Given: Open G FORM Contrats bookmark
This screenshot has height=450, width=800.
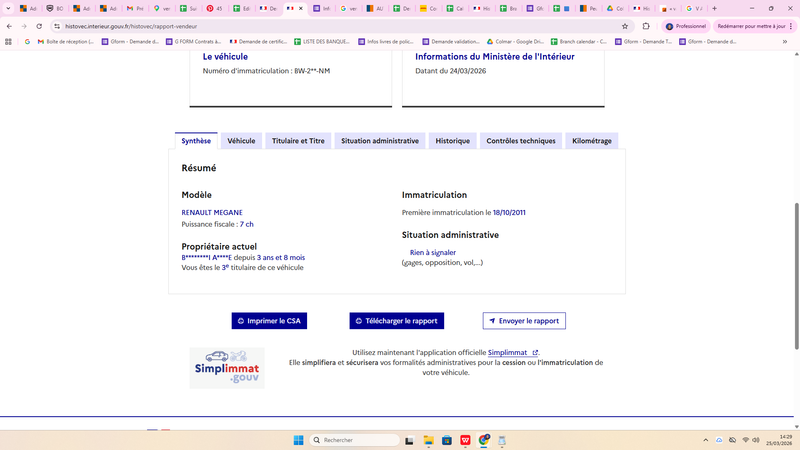Looking at the screenshot, I should coord(193,41).
